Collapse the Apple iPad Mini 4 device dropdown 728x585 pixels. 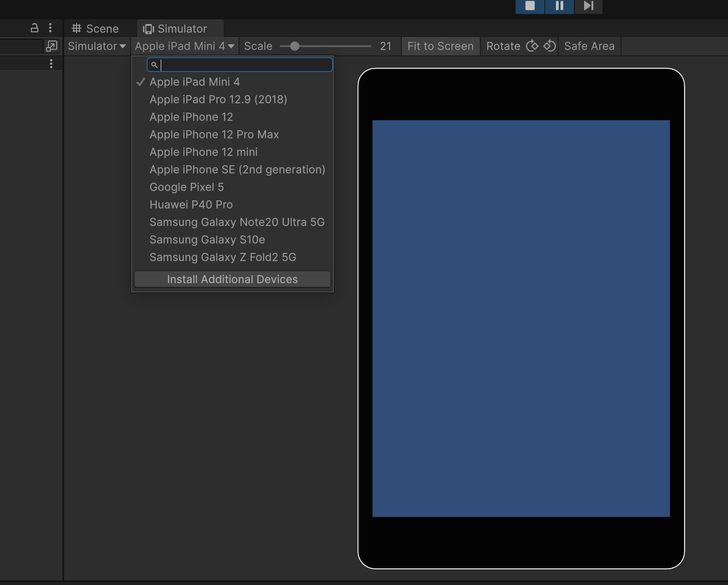[x=185, y=46]
